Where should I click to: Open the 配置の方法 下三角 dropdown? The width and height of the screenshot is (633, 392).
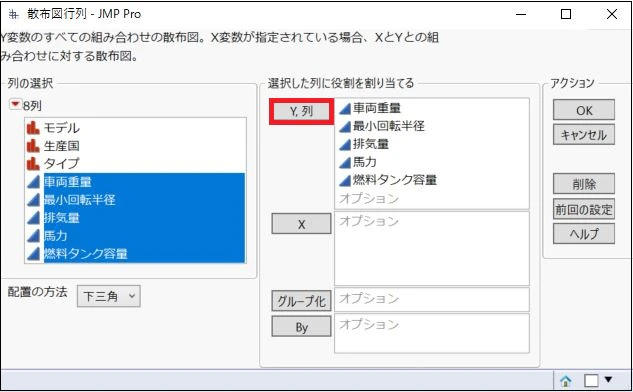[x=109, y=297]
